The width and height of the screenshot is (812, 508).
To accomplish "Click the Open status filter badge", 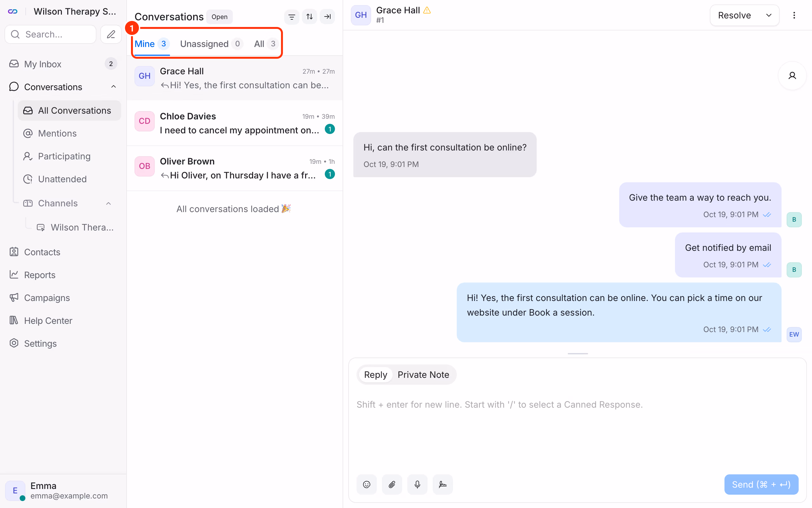I will click(x=219, y=17).
